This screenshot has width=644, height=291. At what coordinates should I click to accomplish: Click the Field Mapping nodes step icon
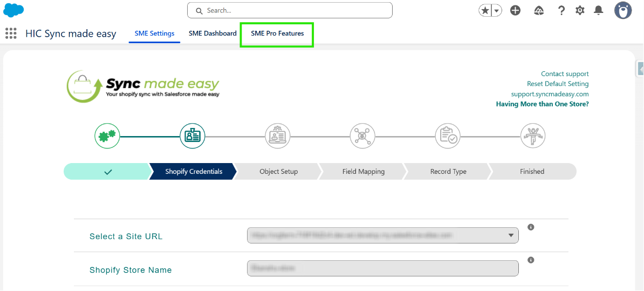(x=362, y=136)
